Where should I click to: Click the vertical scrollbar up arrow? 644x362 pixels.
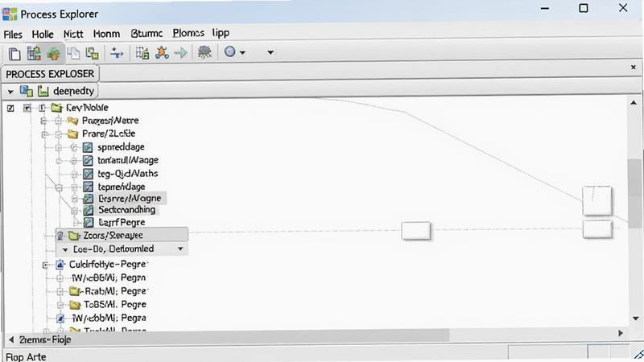click(x=634, y=103)
